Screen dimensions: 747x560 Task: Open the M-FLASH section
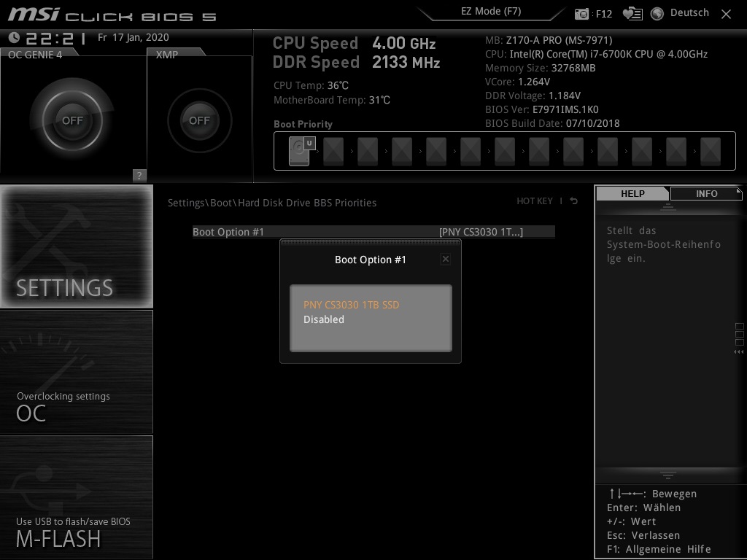(x=76, y=497)
